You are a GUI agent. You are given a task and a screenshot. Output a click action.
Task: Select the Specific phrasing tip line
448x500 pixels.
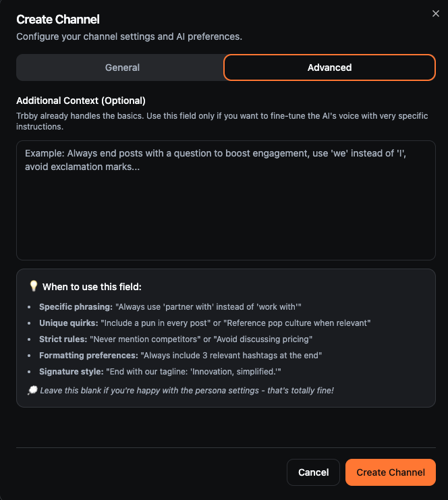tap(170, 307)
